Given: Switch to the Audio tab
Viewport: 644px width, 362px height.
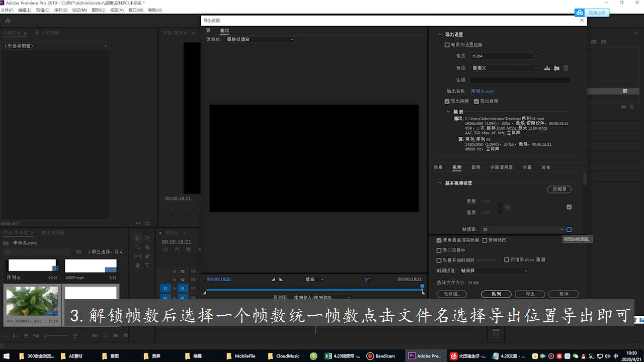Looking at the screenshot, I should [475, 167].
